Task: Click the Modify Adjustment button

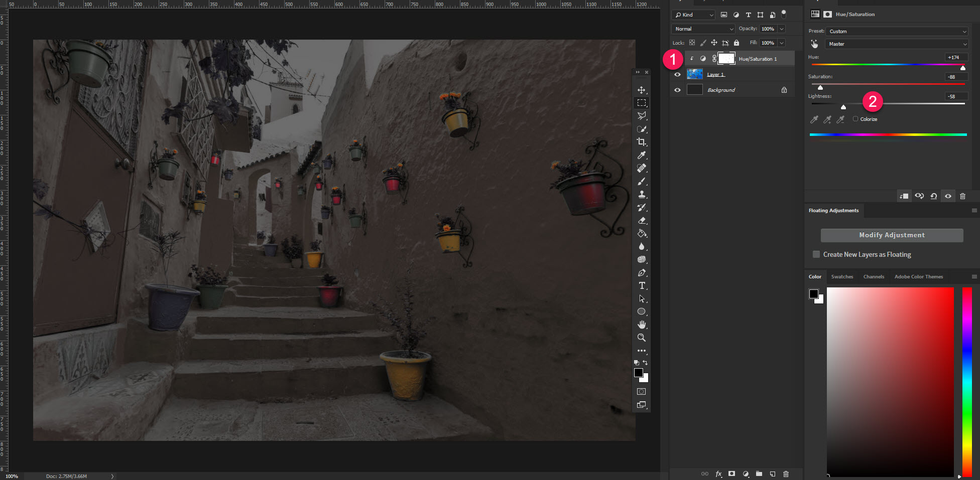Action: tap(892, 235)
